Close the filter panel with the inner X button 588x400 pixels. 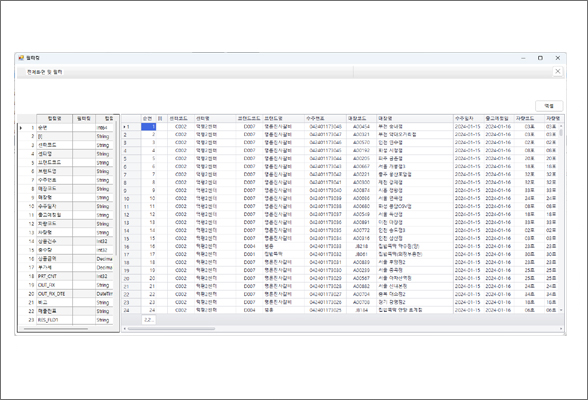(558, 71)
